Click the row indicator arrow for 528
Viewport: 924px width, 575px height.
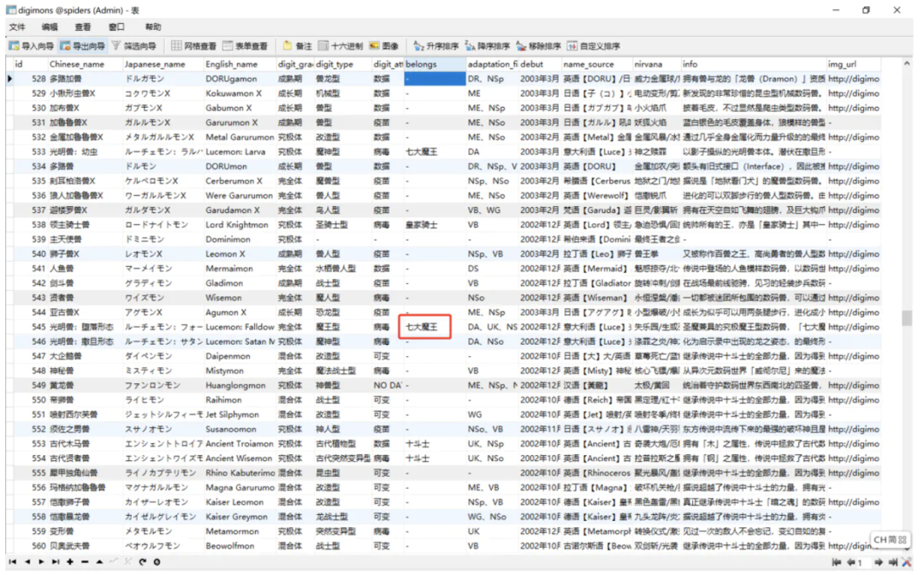[x=10, y=79]
